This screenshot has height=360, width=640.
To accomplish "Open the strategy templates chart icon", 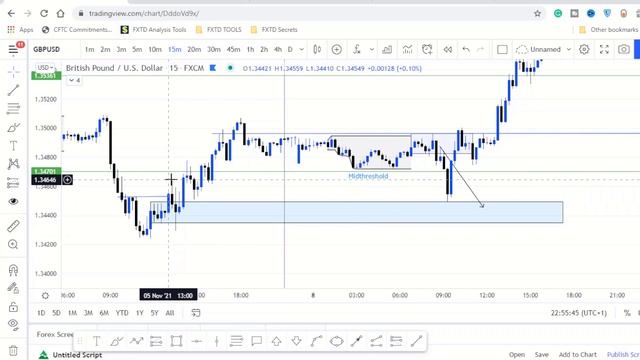I will (x=407, y=49).
